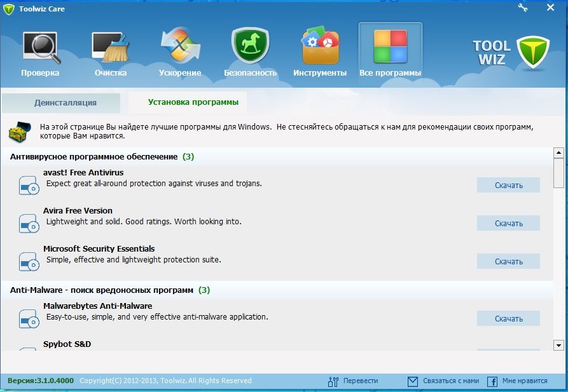
Task: Switch to the Установка программы tab
Action: 188,102
